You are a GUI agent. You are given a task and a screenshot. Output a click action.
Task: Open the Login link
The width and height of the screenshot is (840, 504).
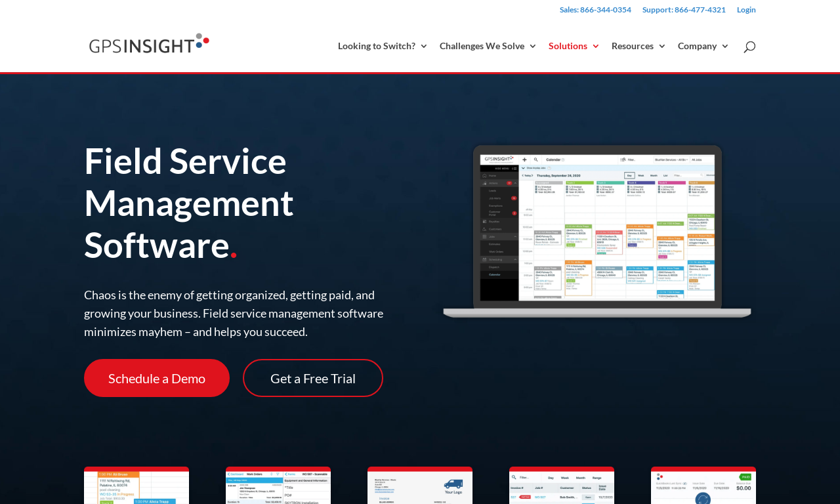746,10
